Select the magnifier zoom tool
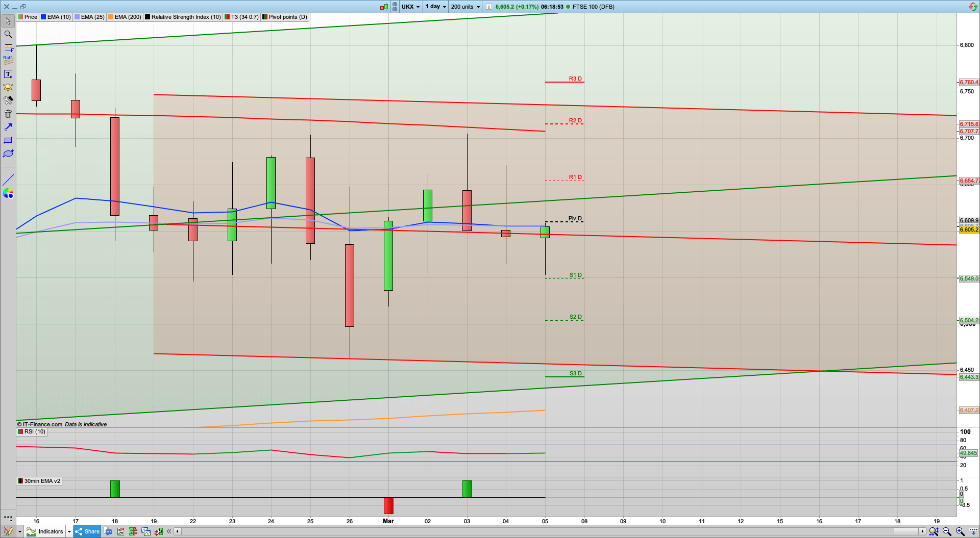980x538 pixels. pyautogui.click(x=8, y=34)
